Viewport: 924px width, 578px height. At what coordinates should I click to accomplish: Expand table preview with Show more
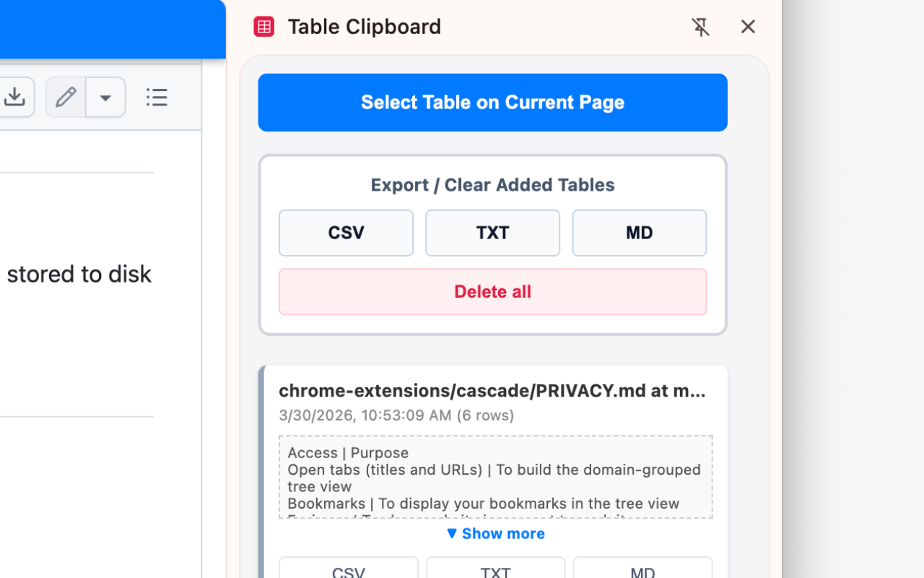coord(495,533)
